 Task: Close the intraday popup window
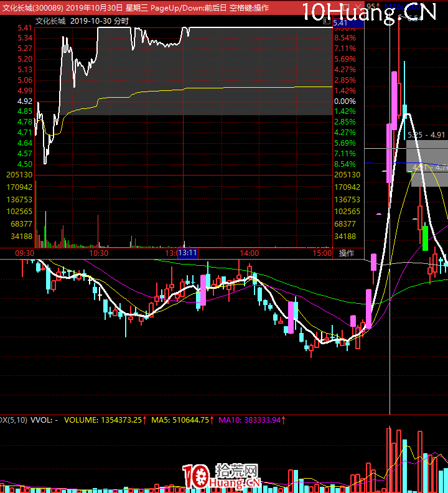(358, 7)
